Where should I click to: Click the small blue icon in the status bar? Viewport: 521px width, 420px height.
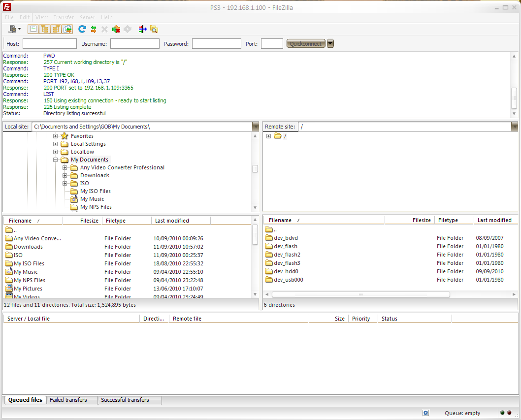425,413
